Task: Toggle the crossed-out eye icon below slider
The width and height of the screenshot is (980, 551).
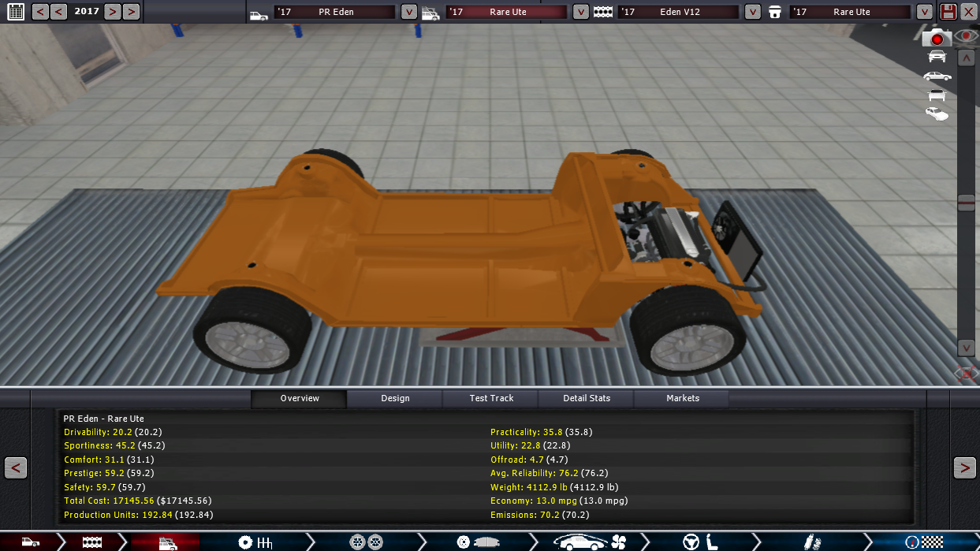Action: tap(967, 373)
